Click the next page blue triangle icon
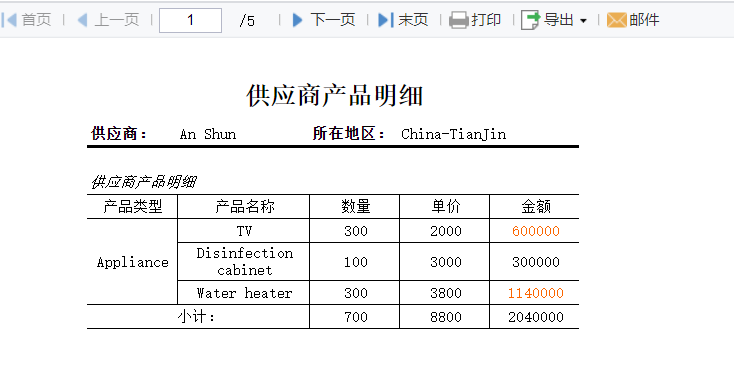 tap(297, 20)
